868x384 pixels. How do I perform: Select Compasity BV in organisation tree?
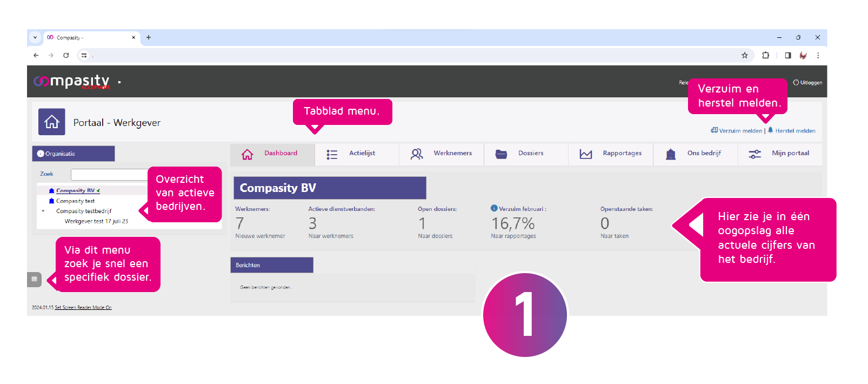(x=75, y=190)
